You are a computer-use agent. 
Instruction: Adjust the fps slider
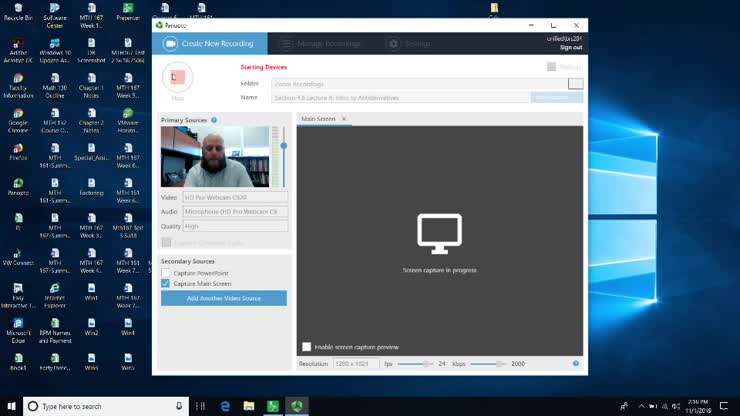click(x=428, y=364)
